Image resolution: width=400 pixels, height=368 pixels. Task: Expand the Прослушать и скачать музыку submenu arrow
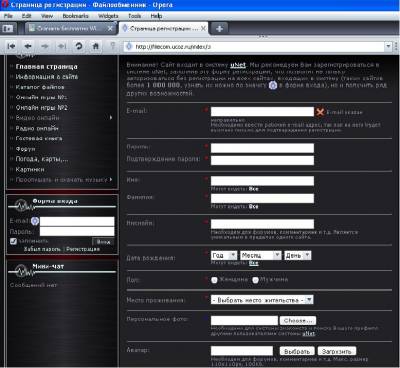pyautogui.click(x=111, y=179)
